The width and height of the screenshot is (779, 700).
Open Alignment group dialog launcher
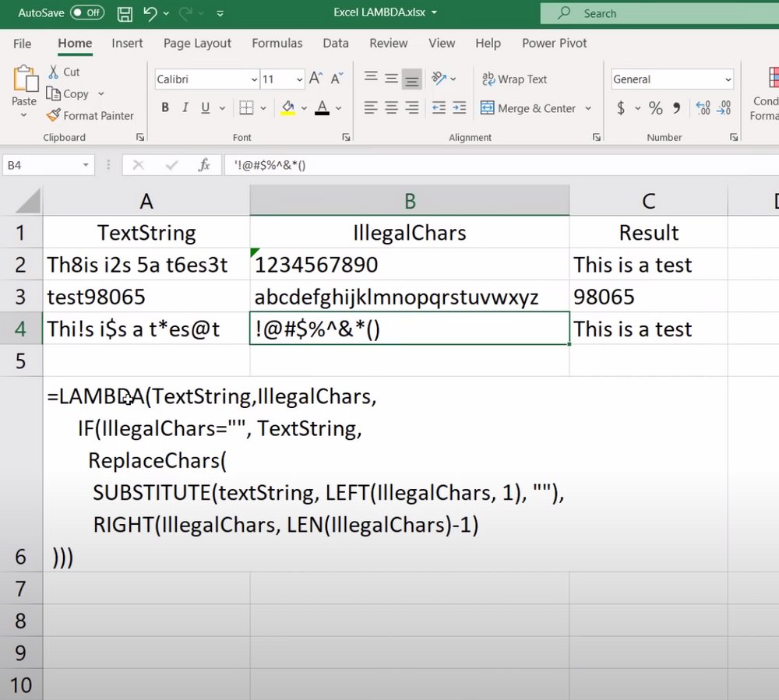point(597,138)
